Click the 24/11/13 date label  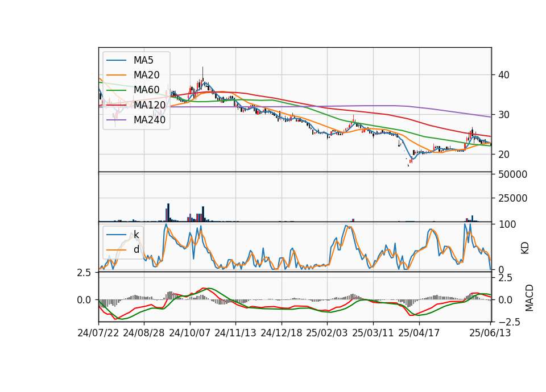235,333
